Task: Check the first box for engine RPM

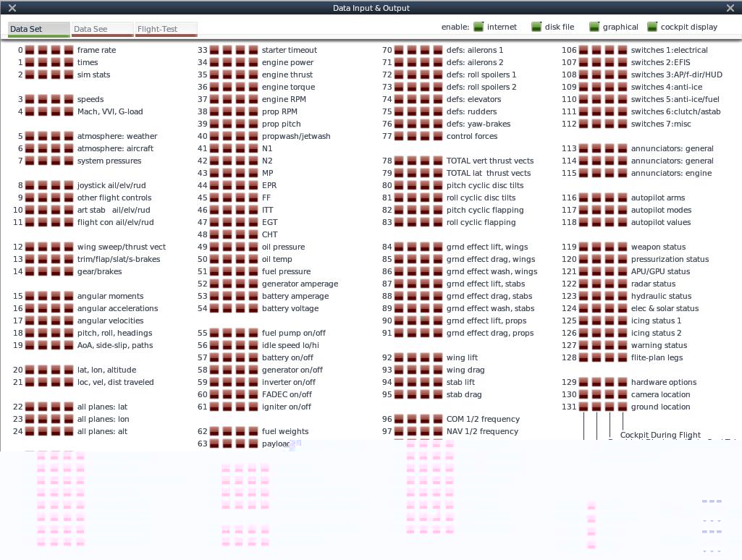Action: pos(215,100)
